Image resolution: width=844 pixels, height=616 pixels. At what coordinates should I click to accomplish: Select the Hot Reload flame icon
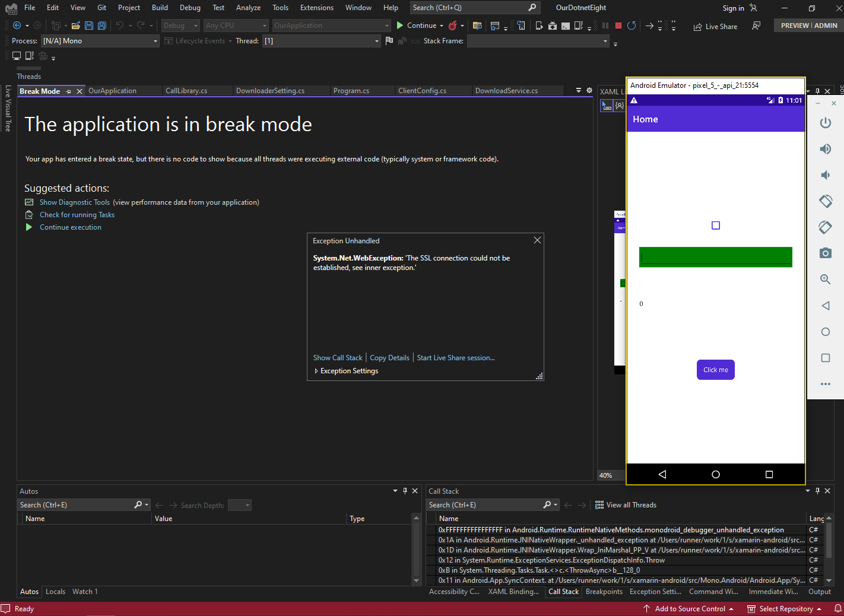click(x=454, y=26)
